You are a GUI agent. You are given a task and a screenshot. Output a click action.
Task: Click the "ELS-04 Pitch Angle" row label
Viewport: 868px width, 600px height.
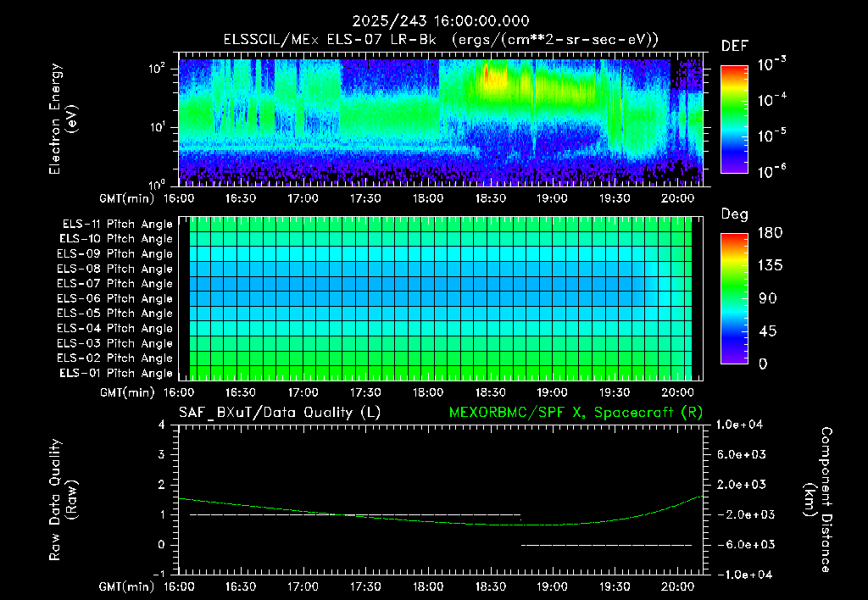click(x=114, y=328)
